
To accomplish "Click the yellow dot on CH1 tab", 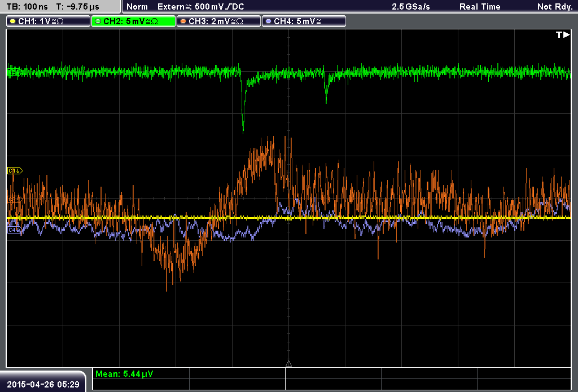I will (x=13, y=21).
